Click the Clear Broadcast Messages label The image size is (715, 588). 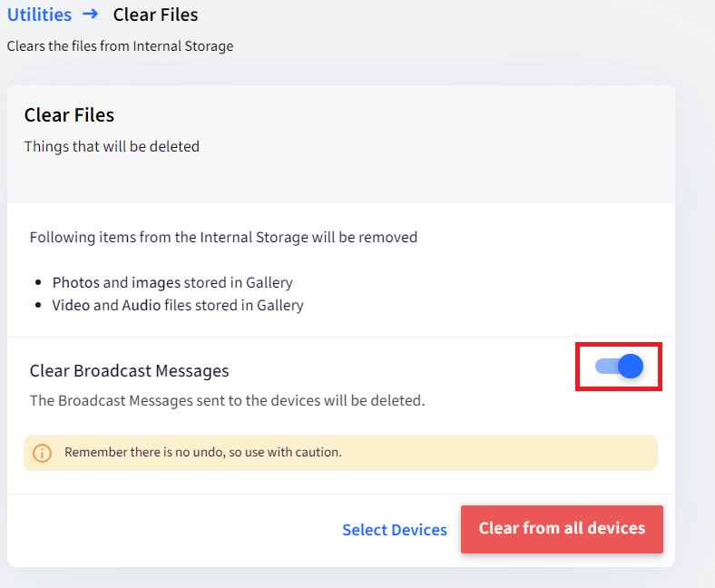pyautogui.click(x=129, y=371)
